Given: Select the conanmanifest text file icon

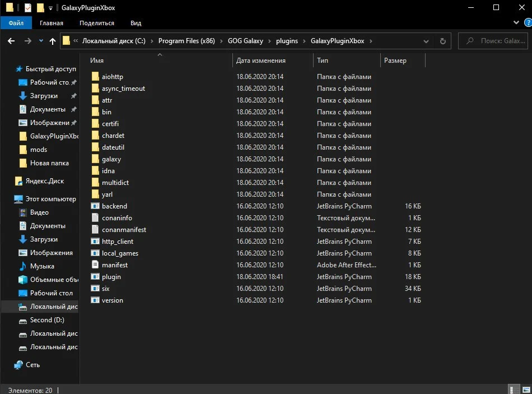Looking at the screenshot, I should (95, 230).
